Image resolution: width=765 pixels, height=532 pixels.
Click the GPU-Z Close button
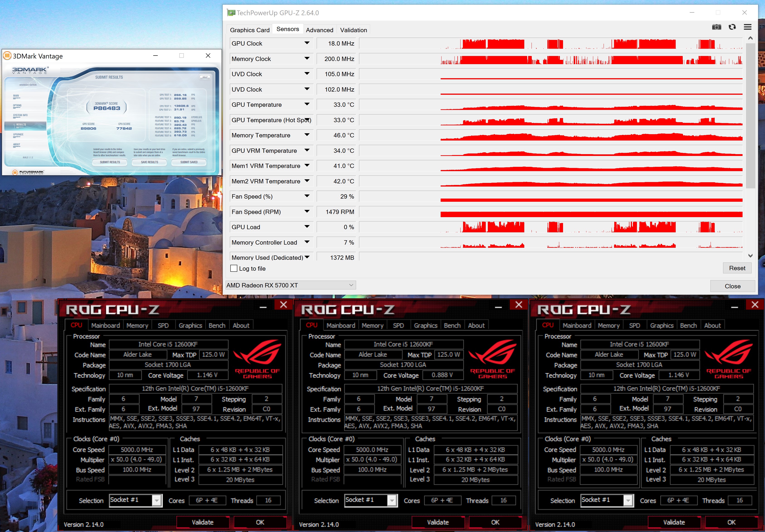[x=732, y=286]
